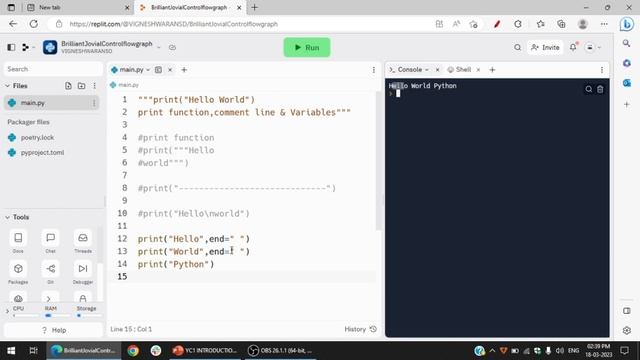Open the Docs tool

pyautogui.click(x=18, y=242)
